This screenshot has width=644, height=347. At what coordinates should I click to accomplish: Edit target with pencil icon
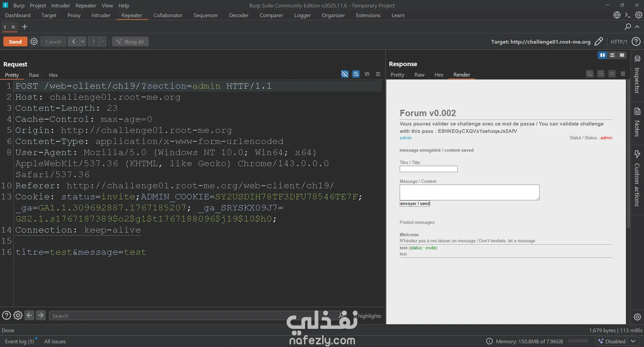pos(599,42)
